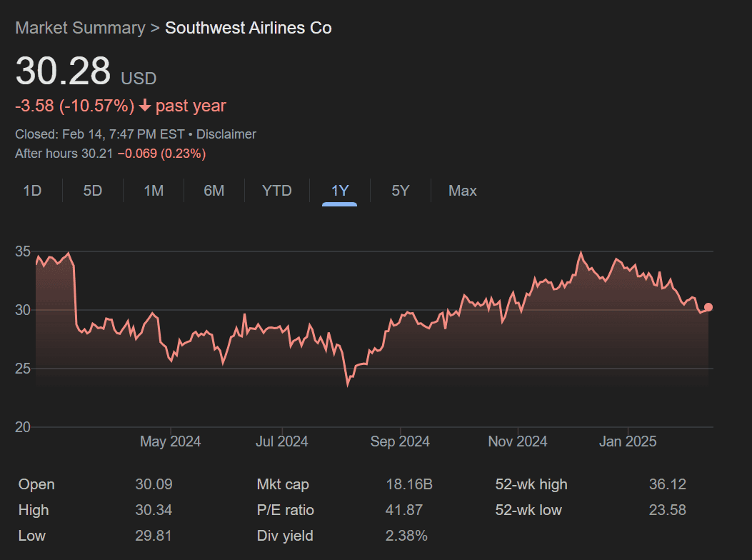Click the Open value 30.09
This screenshot has width=752, height=560.
154,484
